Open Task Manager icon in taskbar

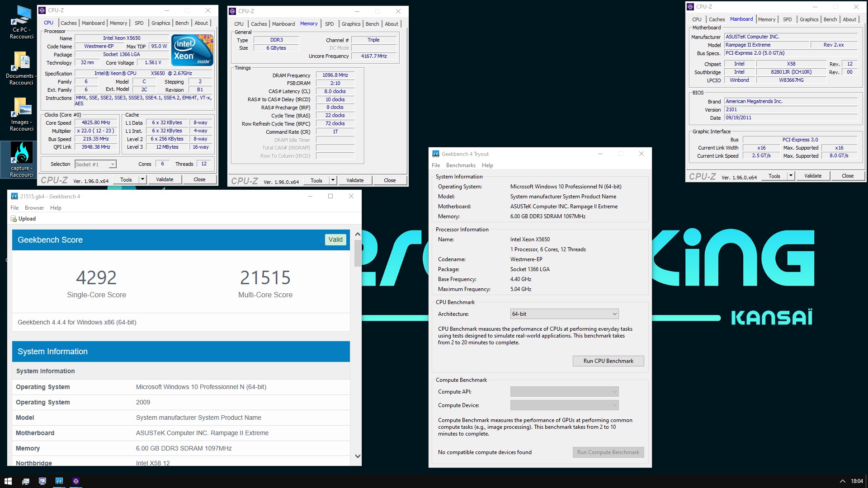click(25, 481)
